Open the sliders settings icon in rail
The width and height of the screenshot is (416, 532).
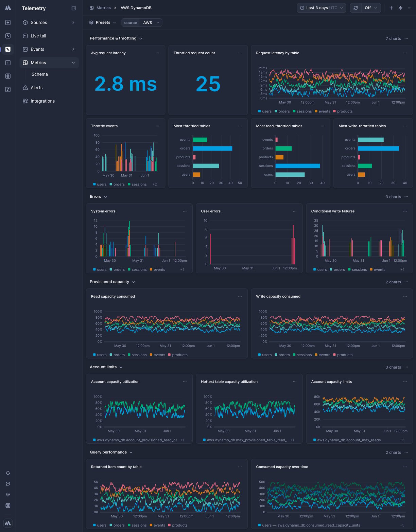(x=8, y=89)
